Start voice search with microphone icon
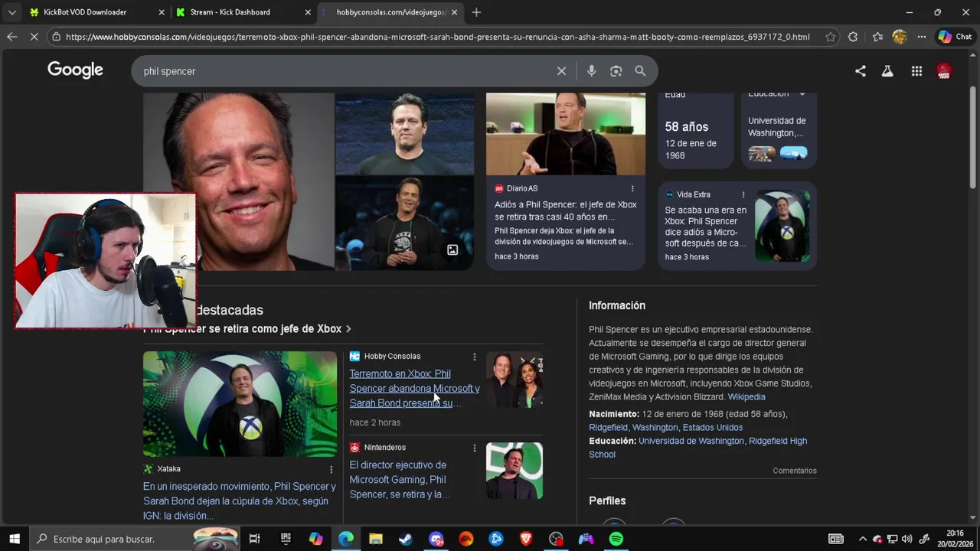Screen dimensions: 980x551 [591, 71]
